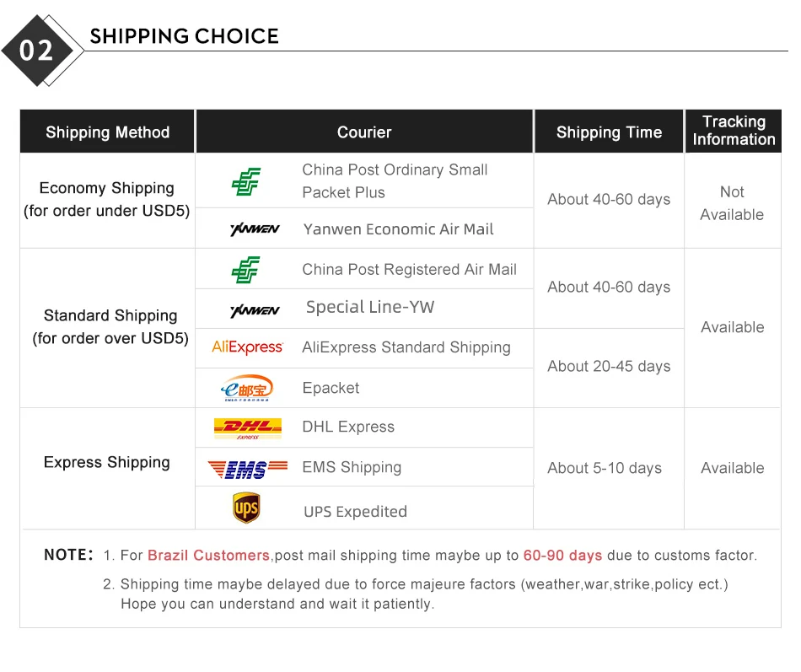801x672 pixels.
Task: Click the 02 diamond section badge
Action: pos(36,50)
